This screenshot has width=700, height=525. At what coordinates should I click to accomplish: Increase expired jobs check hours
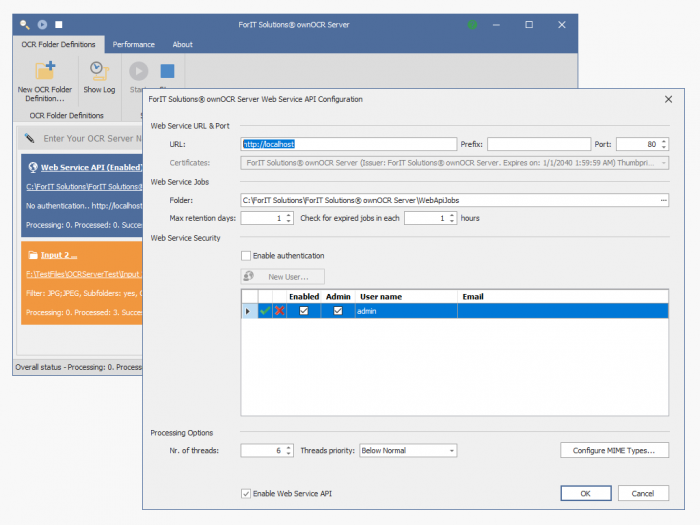point(452,215)
